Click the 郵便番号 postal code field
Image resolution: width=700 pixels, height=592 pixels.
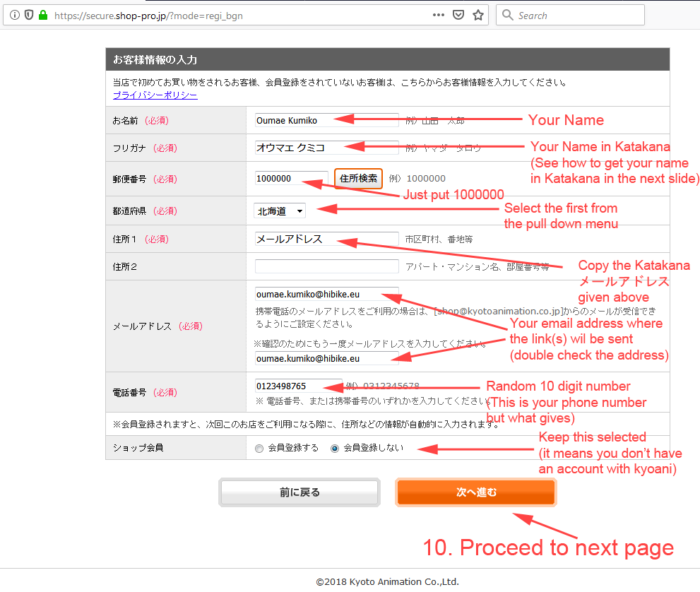(291, 179)
